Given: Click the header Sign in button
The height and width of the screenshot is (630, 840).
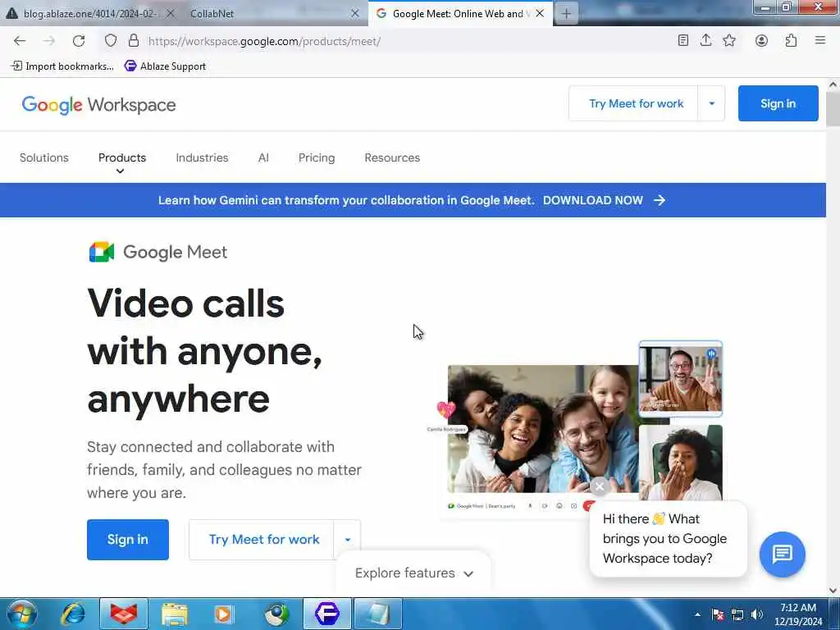Looking at the screenshot, I should tap(778, 103).
